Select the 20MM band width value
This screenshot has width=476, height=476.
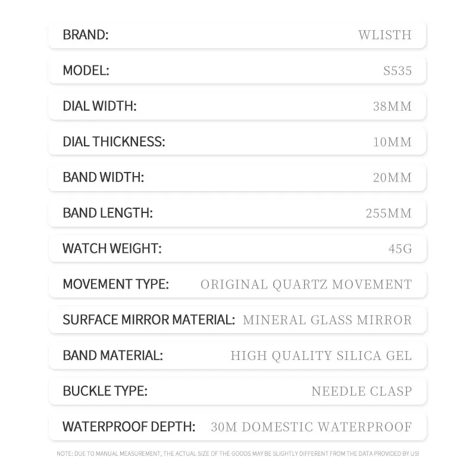point(392,177)
